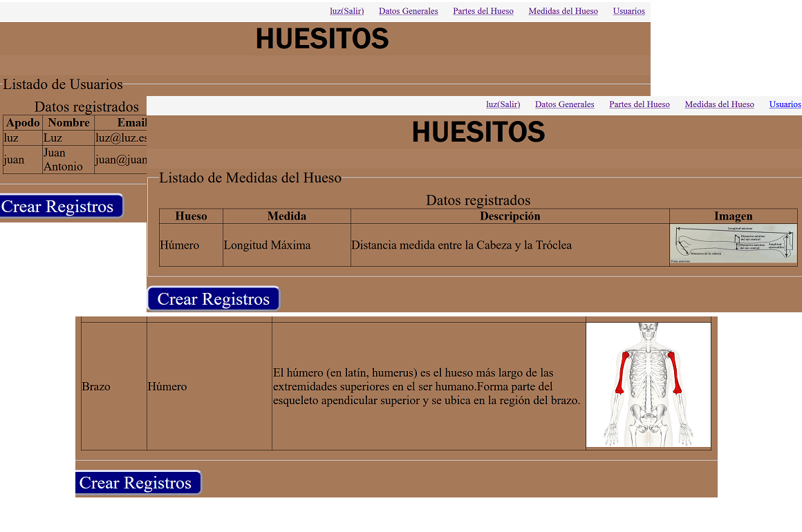Open the skeleton image with red humerus bones
Viewport: 802px width, 532px height.
click(x=648, y=385)
